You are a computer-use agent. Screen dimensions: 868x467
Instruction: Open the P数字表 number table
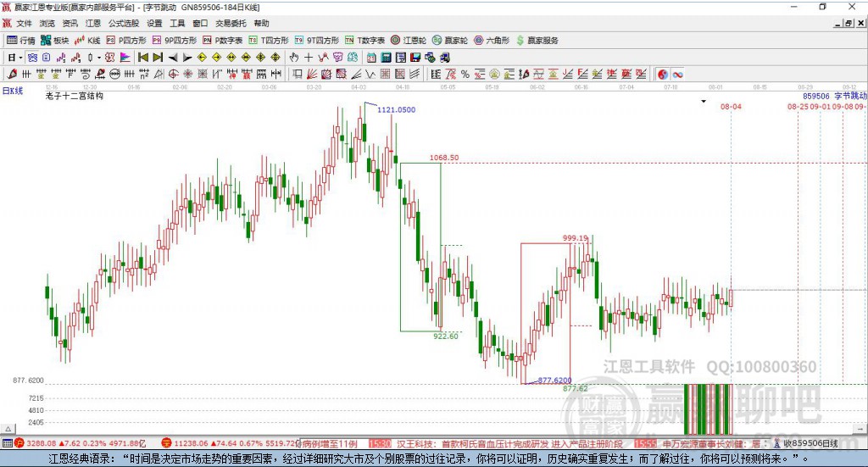pyautogui.click(x=223, y=41)
